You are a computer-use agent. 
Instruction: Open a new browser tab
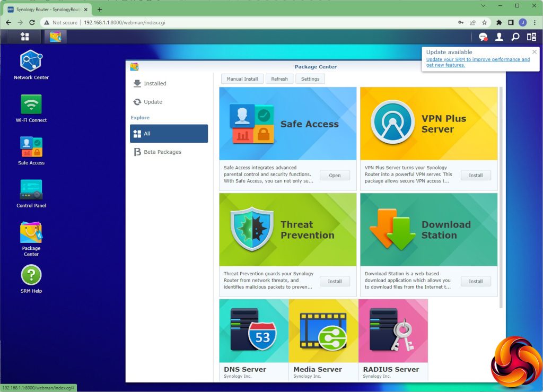pyautogui.click(x=100, y=10)
